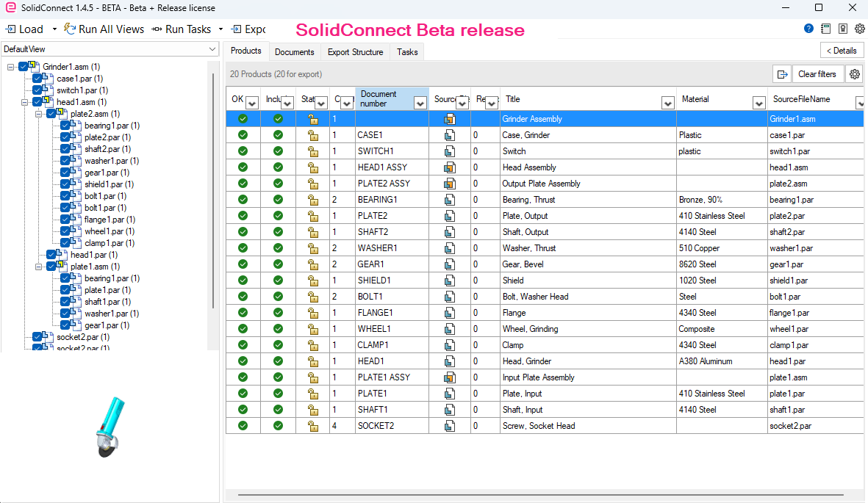
Task: Open the Export Structure tab
Action: coord(356,52)
